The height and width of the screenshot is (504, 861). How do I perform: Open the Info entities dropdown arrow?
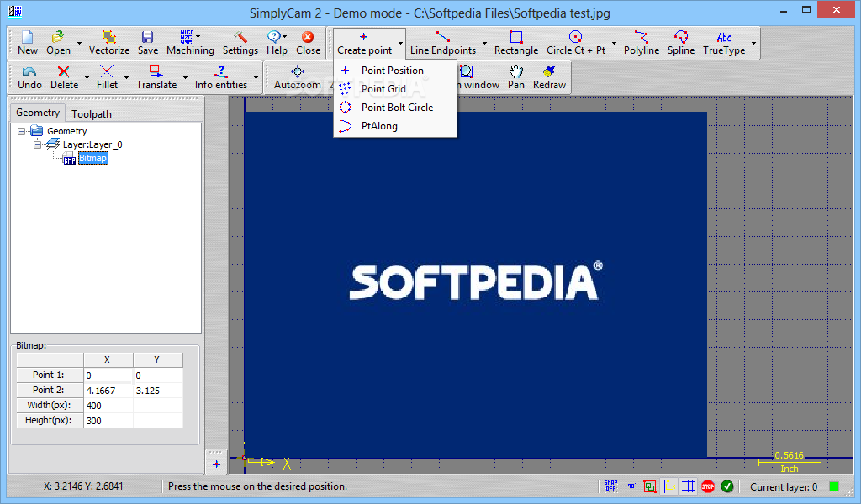pyautogui.click(x=256, y=77)
